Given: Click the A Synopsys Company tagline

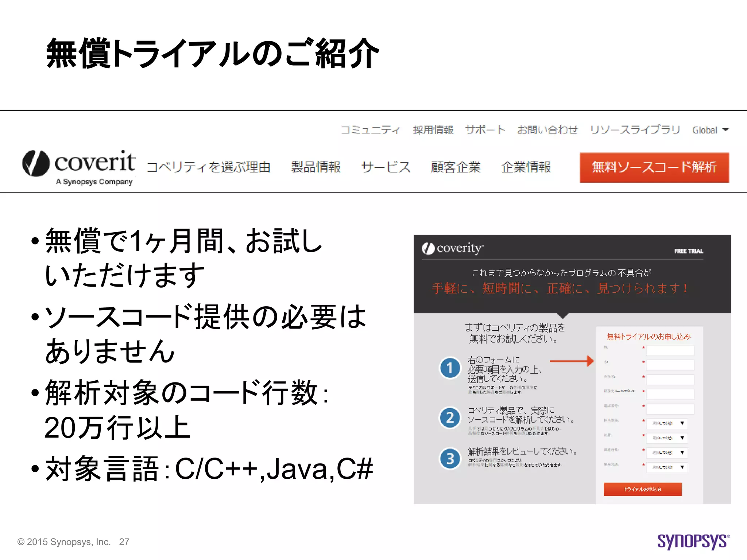Looking at the screenshot, I should (94, 182).
